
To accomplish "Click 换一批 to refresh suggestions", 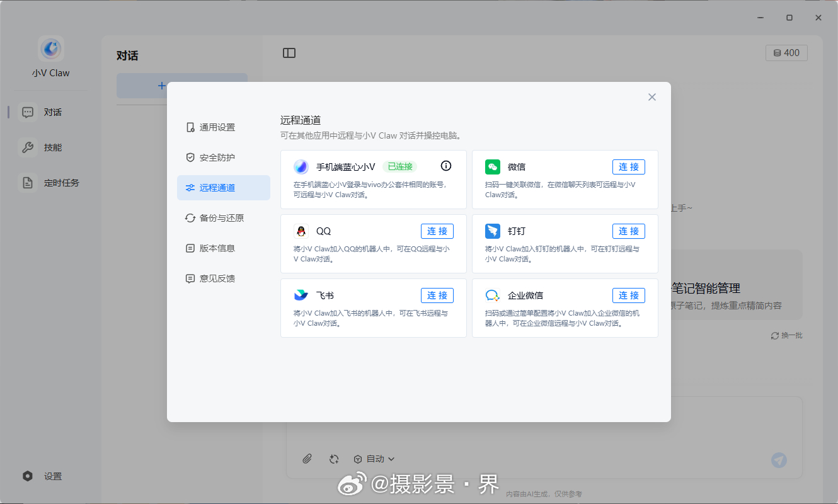I will 787,336.
